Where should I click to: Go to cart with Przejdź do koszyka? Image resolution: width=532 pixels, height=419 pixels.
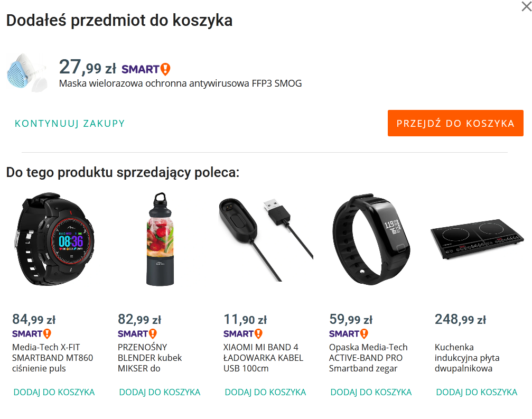(x=455, y=123)
